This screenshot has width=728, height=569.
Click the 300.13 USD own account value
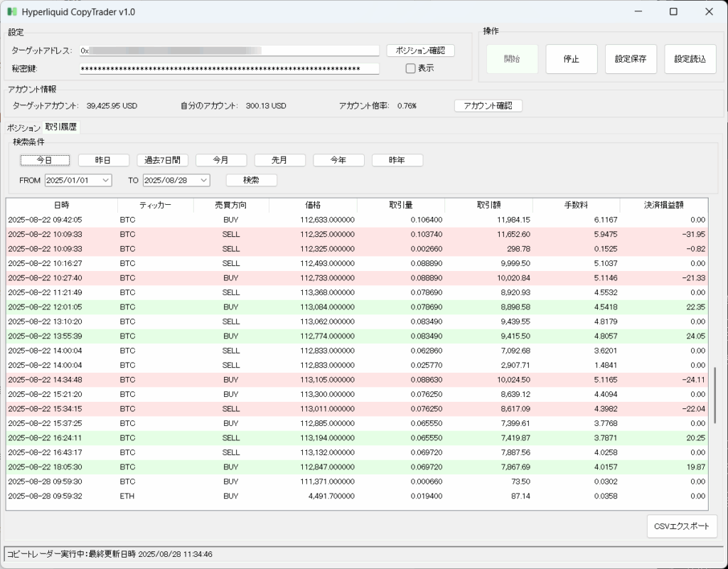tap(266, 106)
